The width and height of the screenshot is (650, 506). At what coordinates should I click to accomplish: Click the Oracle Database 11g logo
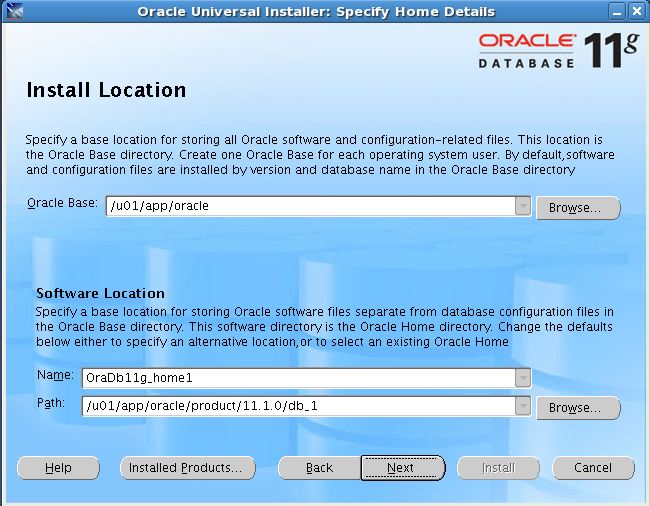coord(558,51)
